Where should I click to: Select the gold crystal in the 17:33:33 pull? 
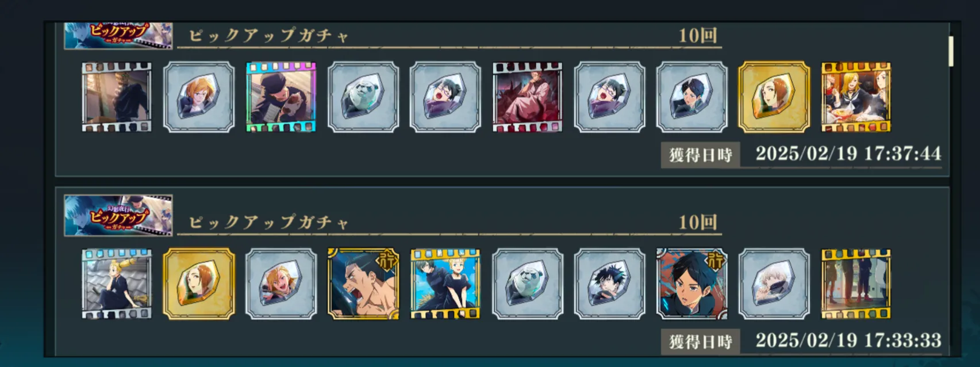(199, 284)
